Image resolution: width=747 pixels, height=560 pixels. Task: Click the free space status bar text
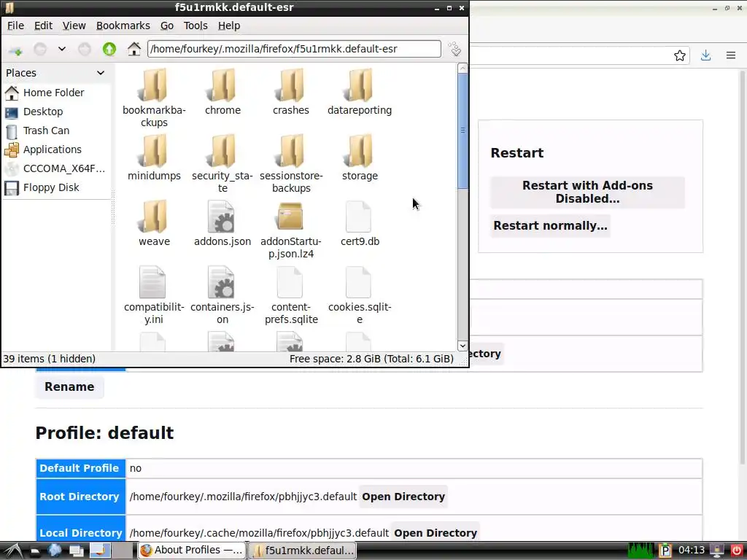371,359
